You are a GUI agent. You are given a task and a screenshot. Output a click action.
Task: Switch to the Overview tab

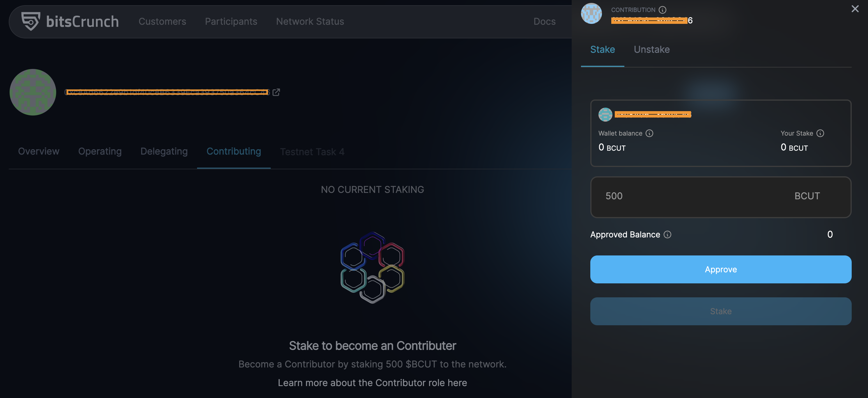(39, 152)
